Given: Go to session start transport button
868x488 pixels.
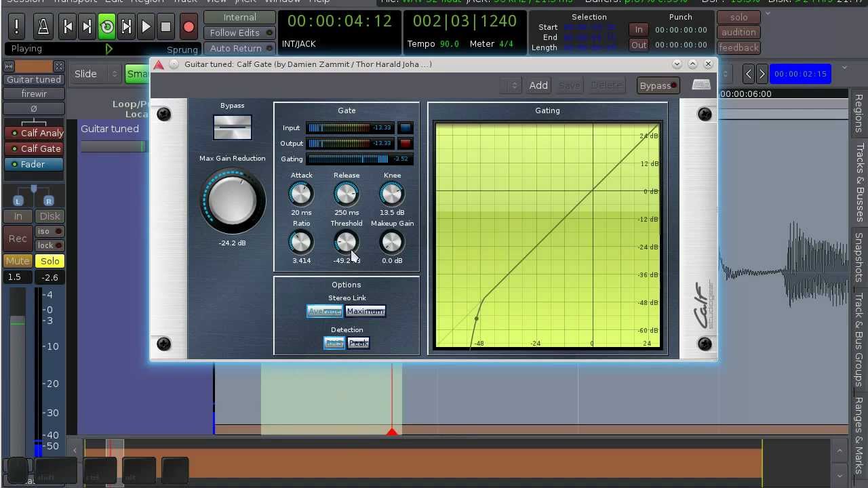Looking at the screenshot, I should 68,27.
